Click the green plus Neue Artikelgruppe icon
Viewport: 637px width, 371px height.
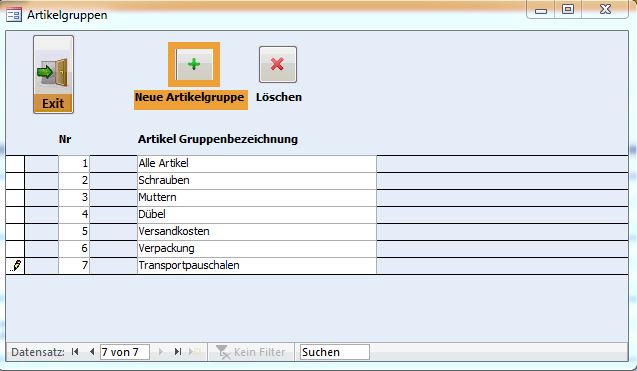pyautogui.click(x=194, y=65)
